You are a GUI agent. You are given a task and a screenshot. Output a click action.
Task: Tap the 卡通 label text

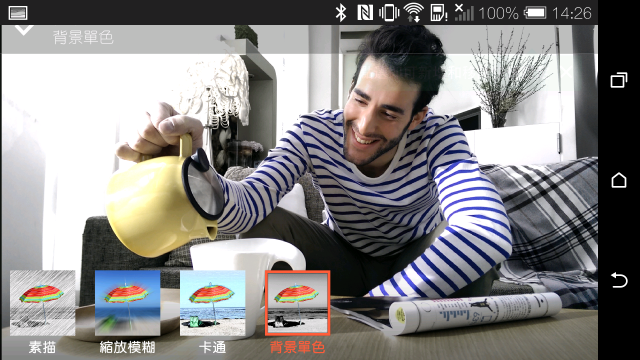pos(212,347)
